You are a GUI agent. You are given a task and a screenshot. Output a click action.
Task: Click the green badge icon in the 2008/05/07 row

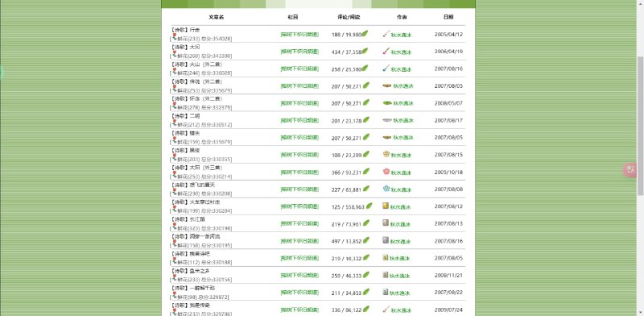(387, 103)
